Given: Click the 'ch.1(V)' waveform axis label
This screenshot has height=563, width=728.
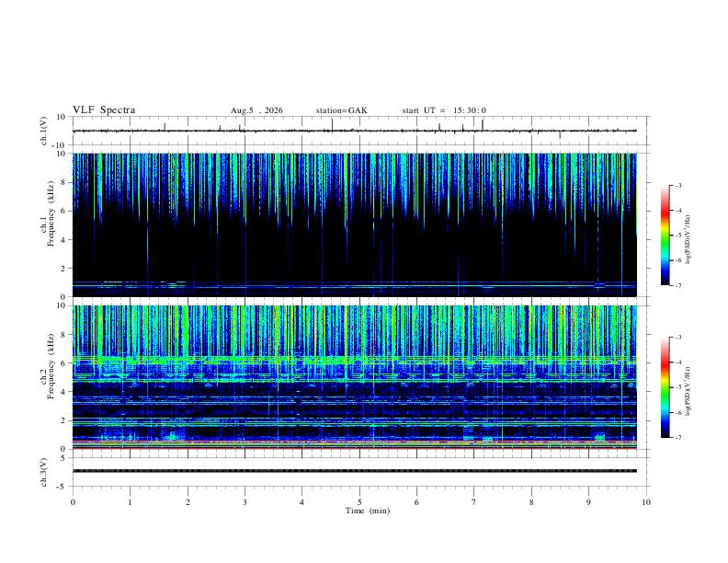Looking at the screenshot, I should point(44,131).
